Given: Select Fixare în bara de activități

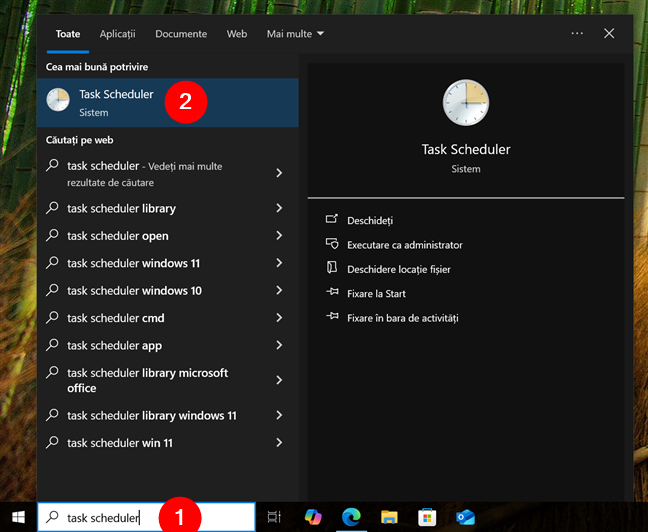Looking at the screenshot, I should 403,318.
